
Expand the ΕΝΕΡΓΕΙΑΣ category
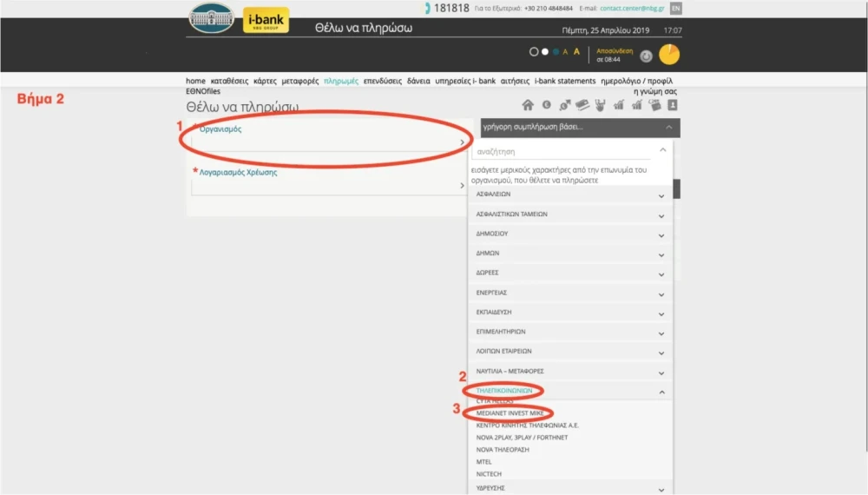click(x=570, y=293)
